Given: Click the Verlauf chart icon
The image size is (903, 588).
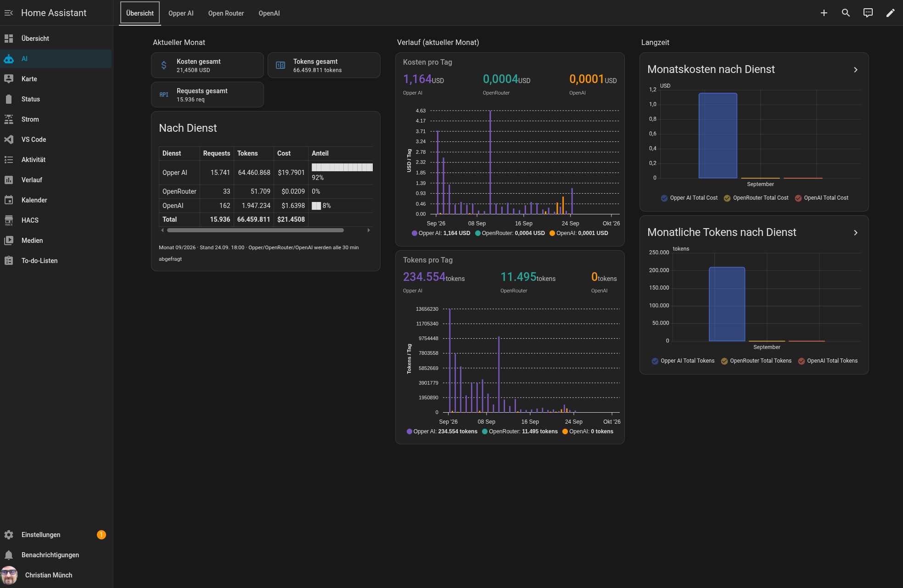Looking at the screenshot, I should tap(9, 180).
